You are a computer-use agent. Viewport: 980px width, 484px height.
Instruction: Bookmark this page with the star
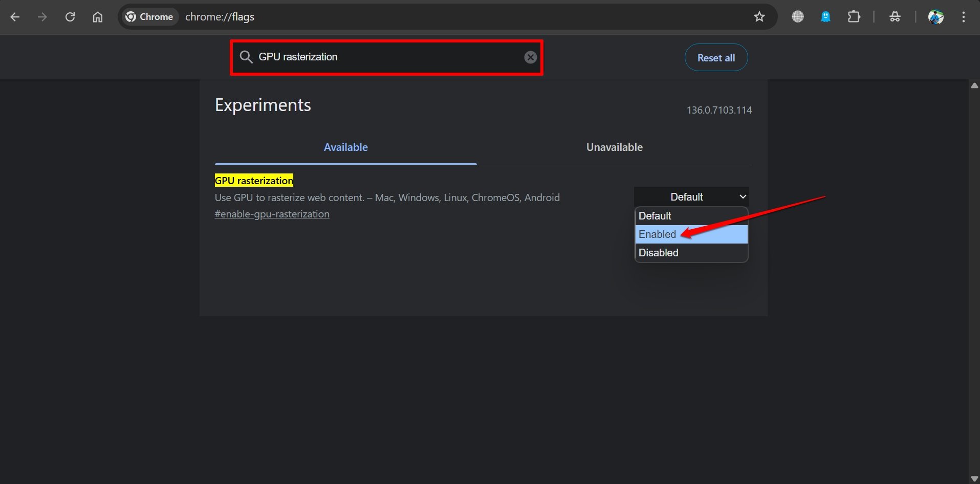[759, 17]
